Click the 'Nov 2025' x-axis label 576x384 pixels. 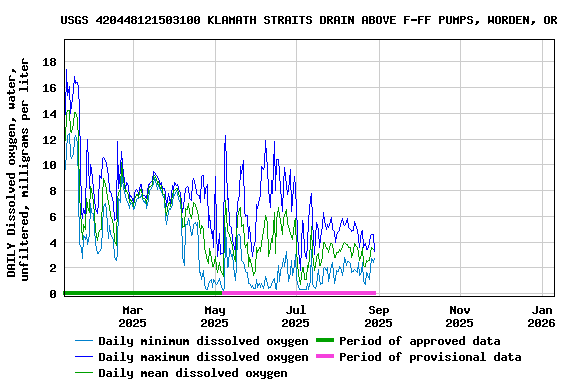[x=460, y=317]
